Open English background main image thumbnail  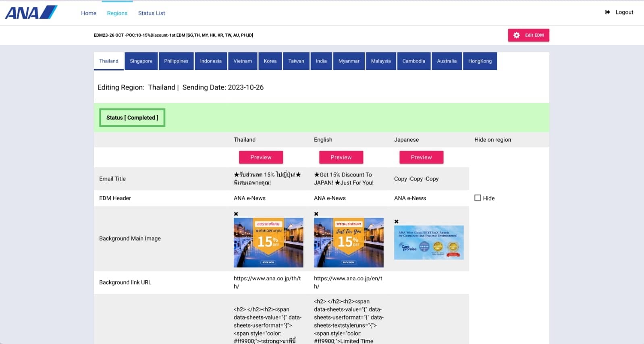tap(349, 242)
